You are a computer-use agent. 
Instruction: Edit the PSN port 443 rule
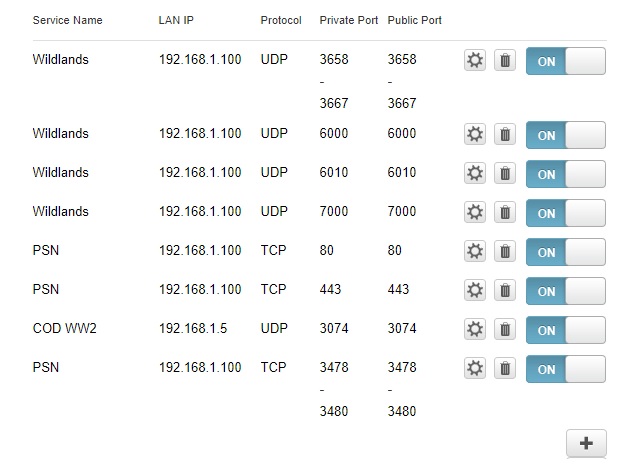[x=475, y=291]
